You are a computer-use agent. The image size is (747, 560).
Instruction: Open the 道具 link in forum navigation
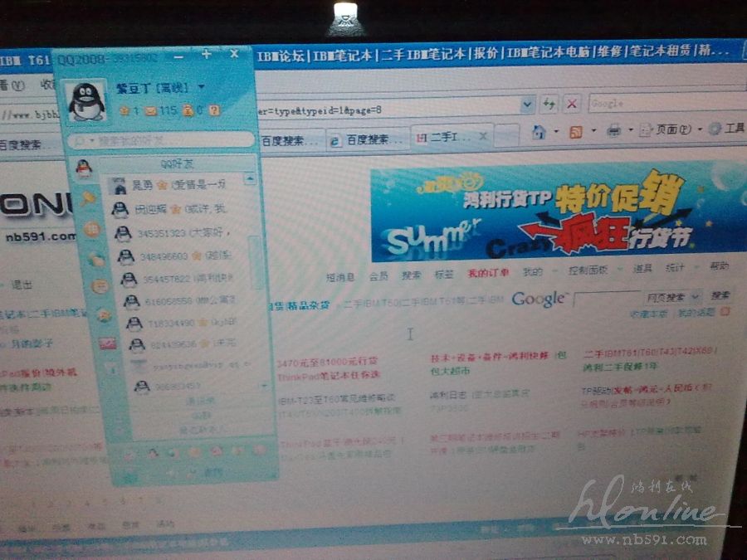coord(642,269)
